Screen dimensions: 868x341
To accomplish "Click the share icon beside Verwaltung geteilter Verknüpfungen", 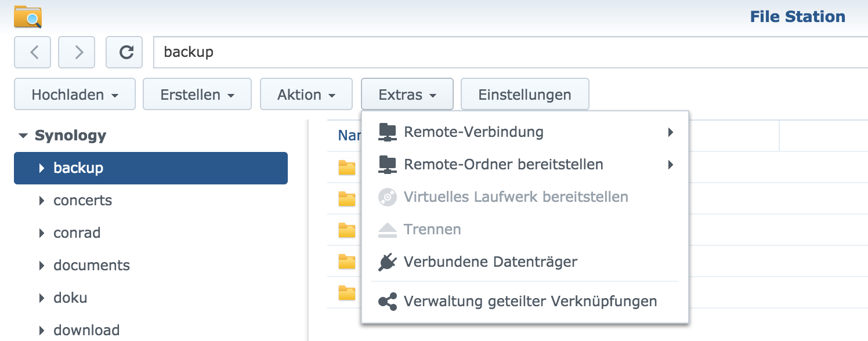I will point(387,302).
